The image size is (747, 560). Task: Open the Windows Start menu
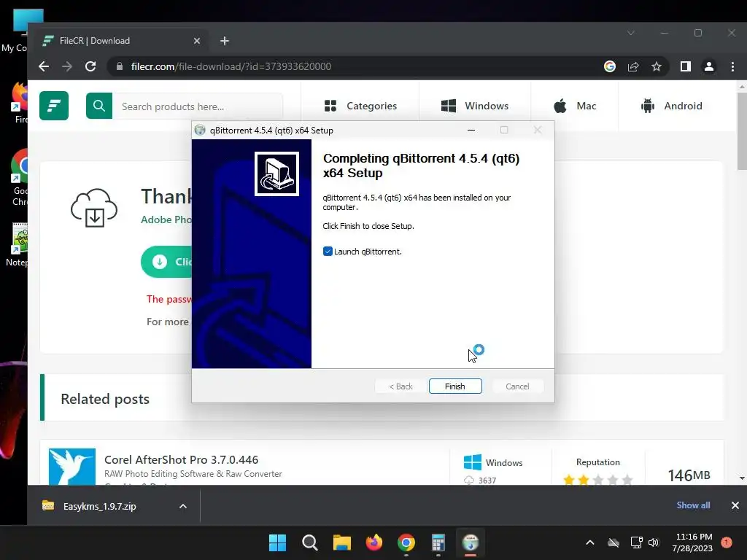click(x=278, y=542)
